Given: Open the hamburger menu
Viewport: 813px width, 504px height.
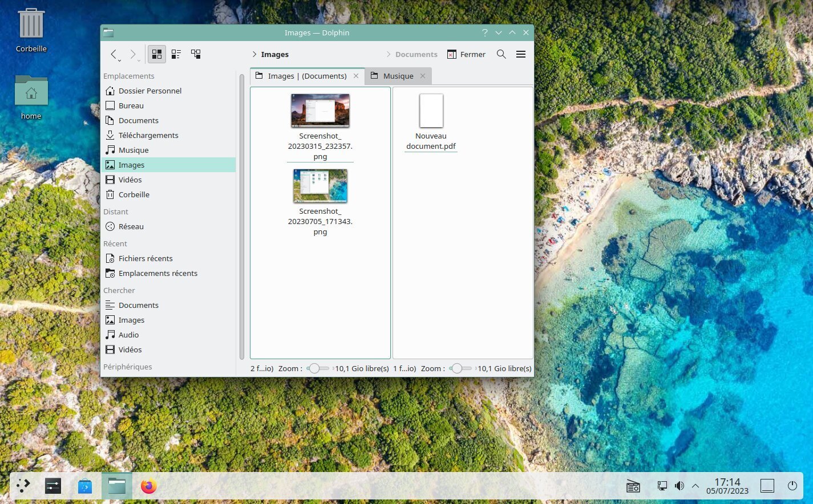Looking at the screenshot, I should [521, 54].
